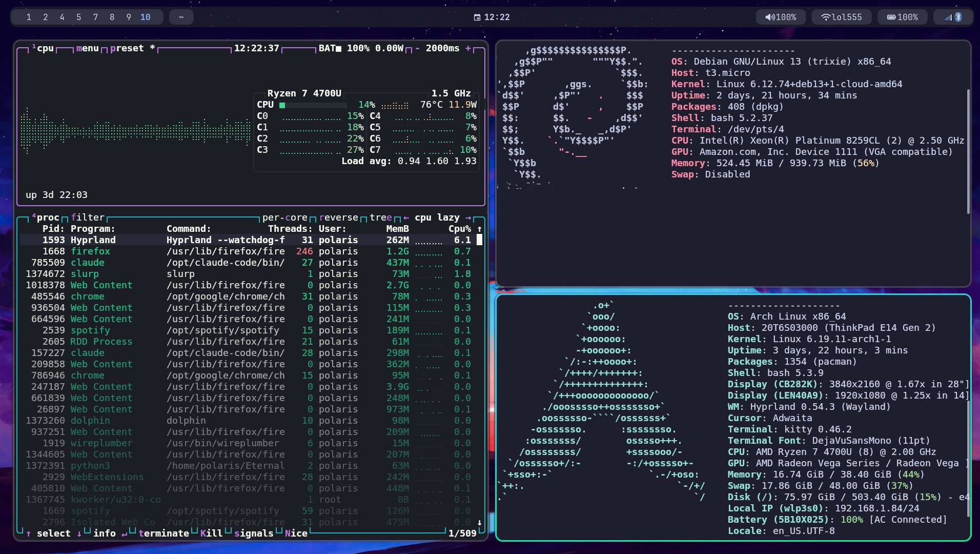Switch to workspace 9 in top bar
Screen dimensions: 980x554
click(129, 17)
